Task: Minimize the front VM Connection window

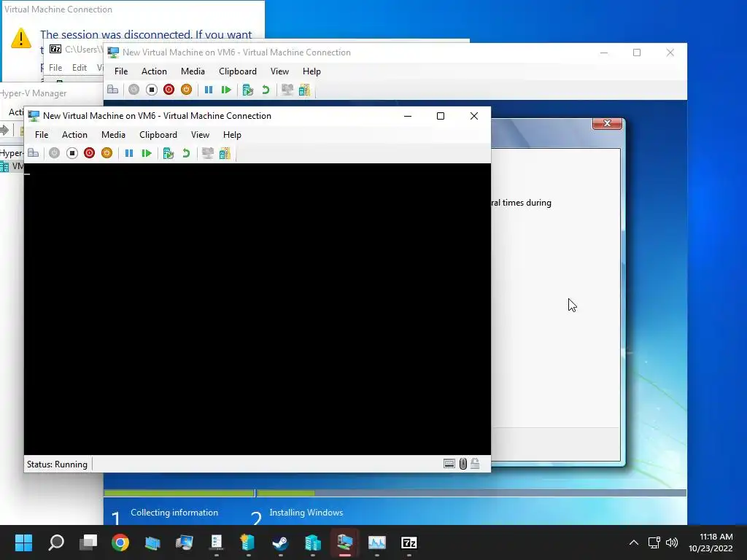Action: 408,116
